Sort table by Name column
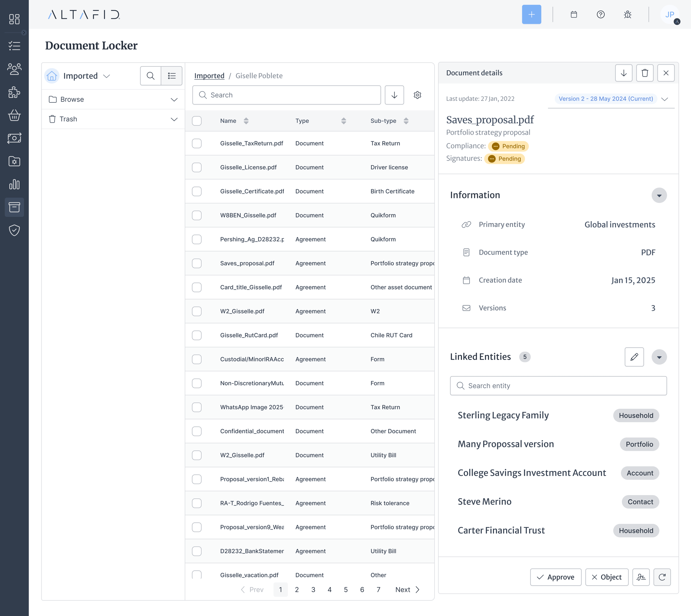 [246, 121]
